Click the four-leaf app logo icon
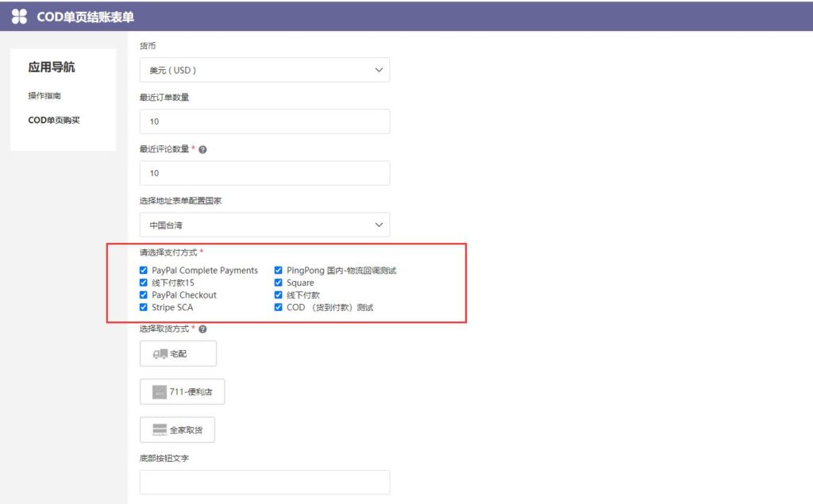 (x=19, y=17)
